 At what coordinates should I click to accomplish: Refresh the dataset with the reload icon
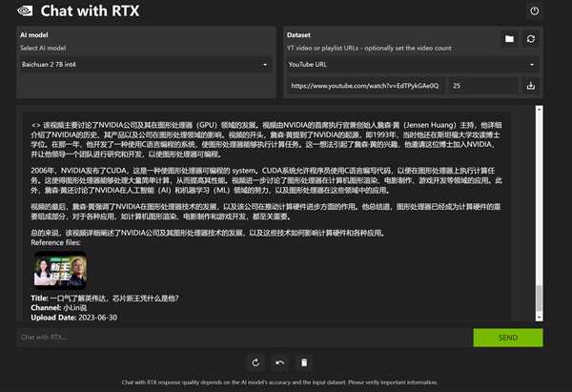(531, 39)
